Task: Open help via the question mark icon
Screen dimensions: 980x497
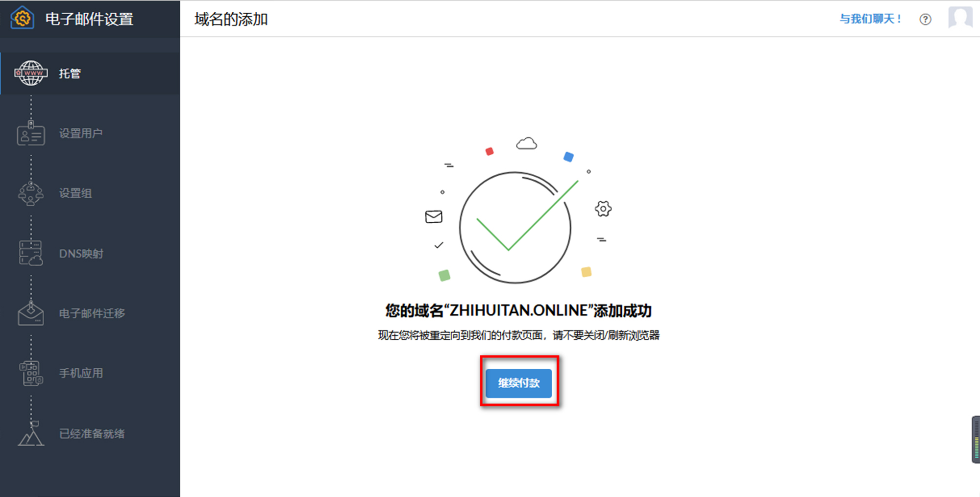Action: (925, 19)
